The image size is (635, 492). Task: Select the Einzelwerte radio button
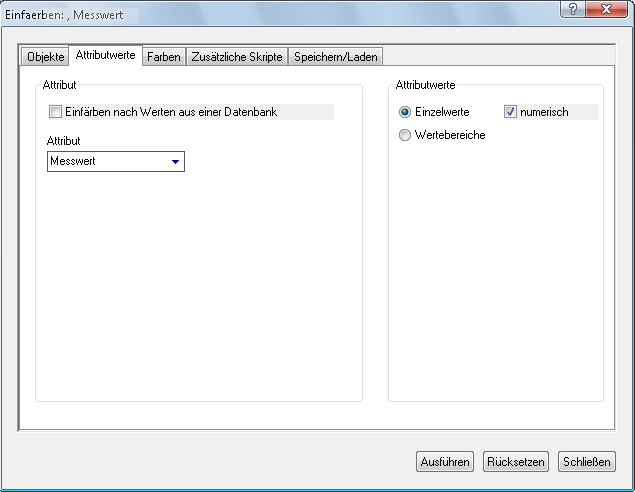click(x=405, y=112)
